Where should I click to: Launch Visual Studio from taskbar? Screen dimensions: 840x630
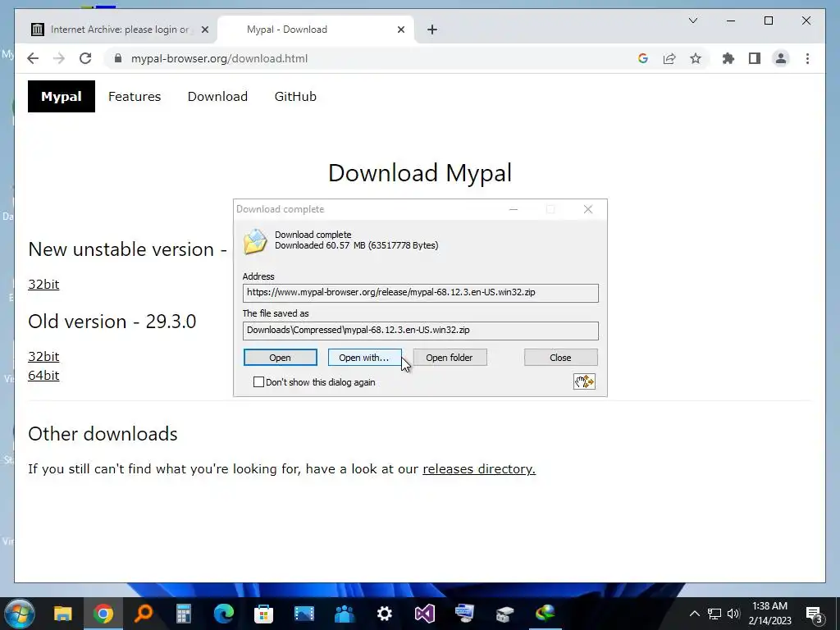pyautogui.click(x=424, y=614)
